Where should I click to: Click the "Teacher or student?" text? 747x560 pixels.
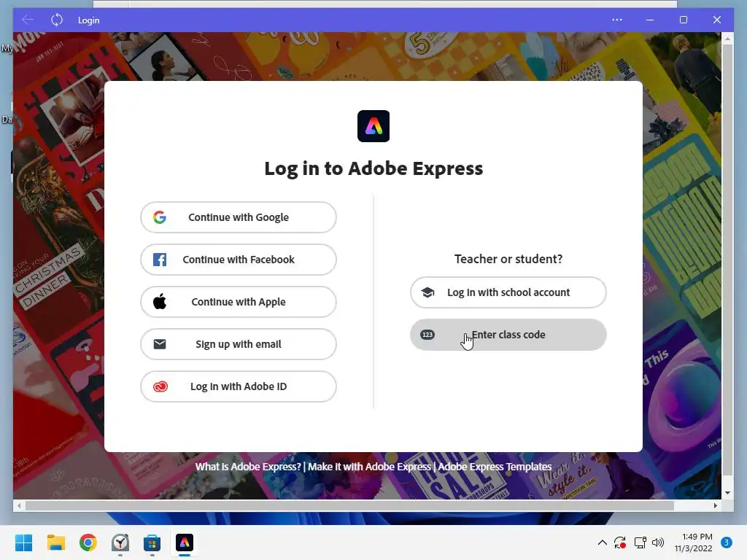[508, 259]
